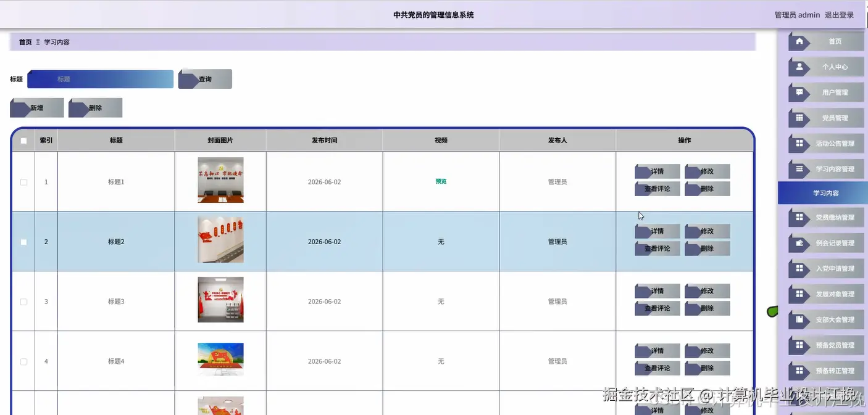Open 党员管理 grid icon in sidebar
Viewport: 868px width, 415px height.
(x=799, y=118)
